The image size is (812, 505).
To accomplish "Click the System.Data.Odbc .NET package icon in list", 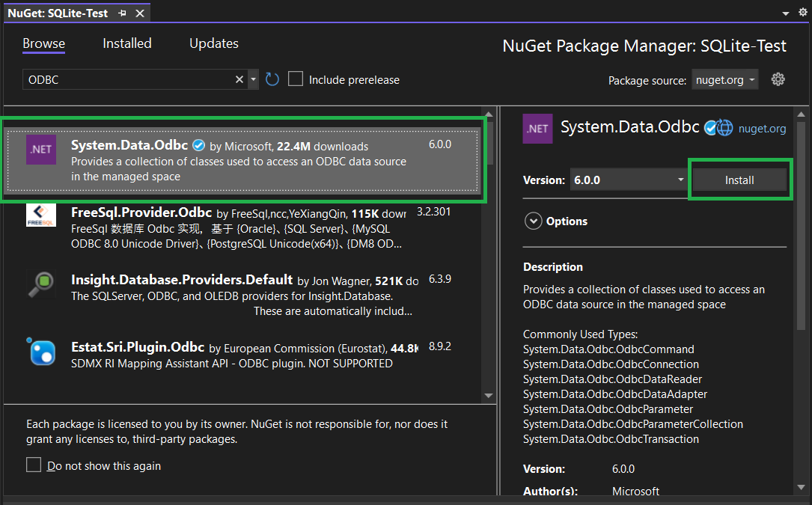I will (41, 149).
